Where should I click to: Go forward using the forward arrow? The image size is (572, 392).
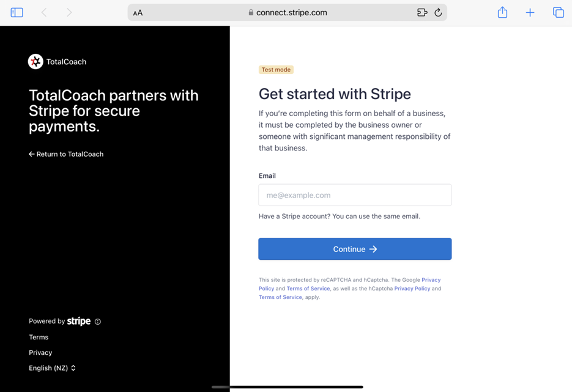point(69,12)
